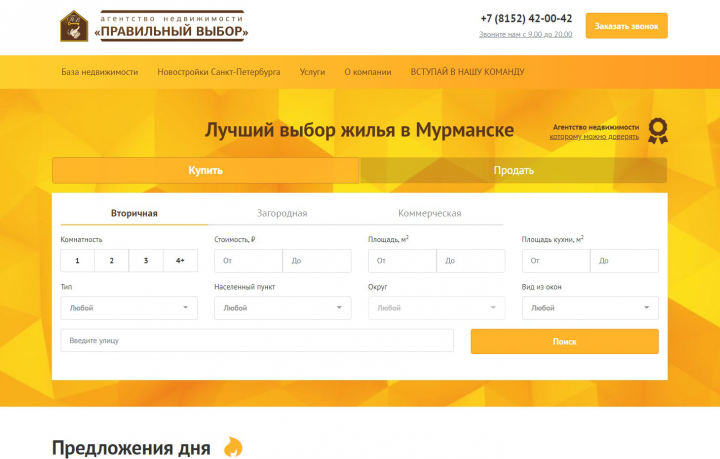Click the phone number +7 (8152) 42-00-42
Screen dimensions: 720x459
pos(526,18)
